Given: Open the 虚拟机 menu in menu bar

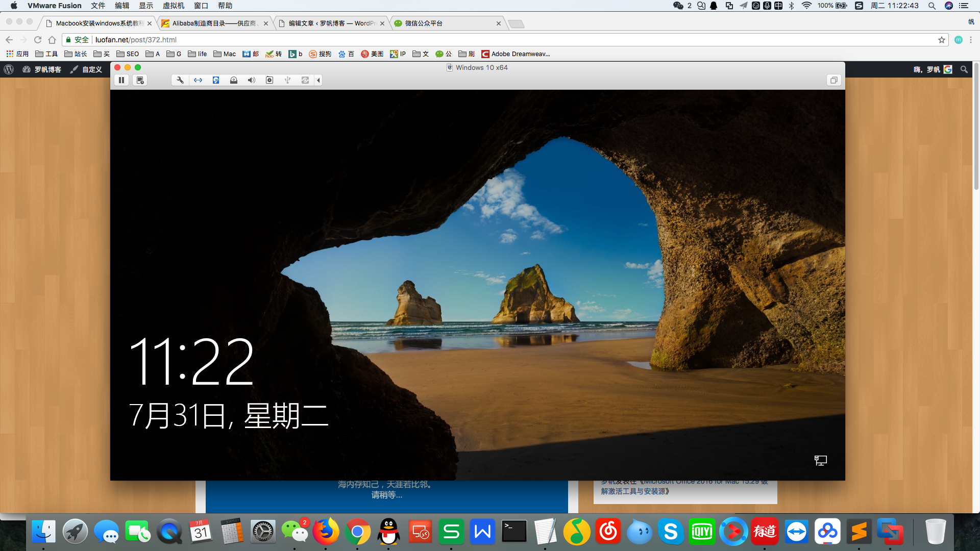Looking at the screenshot, I should [174, 6].
